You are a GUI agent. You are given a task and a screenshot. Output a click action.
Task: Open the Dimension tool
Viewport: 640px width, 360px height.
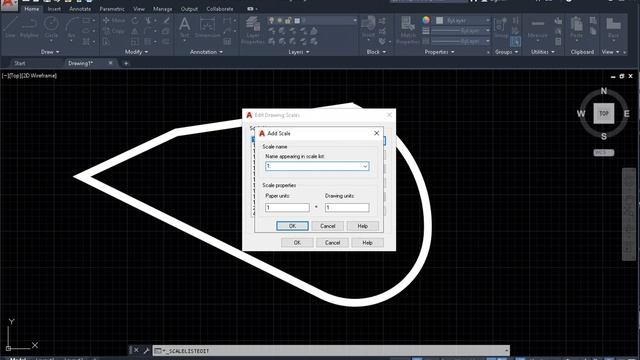point(207,27)
